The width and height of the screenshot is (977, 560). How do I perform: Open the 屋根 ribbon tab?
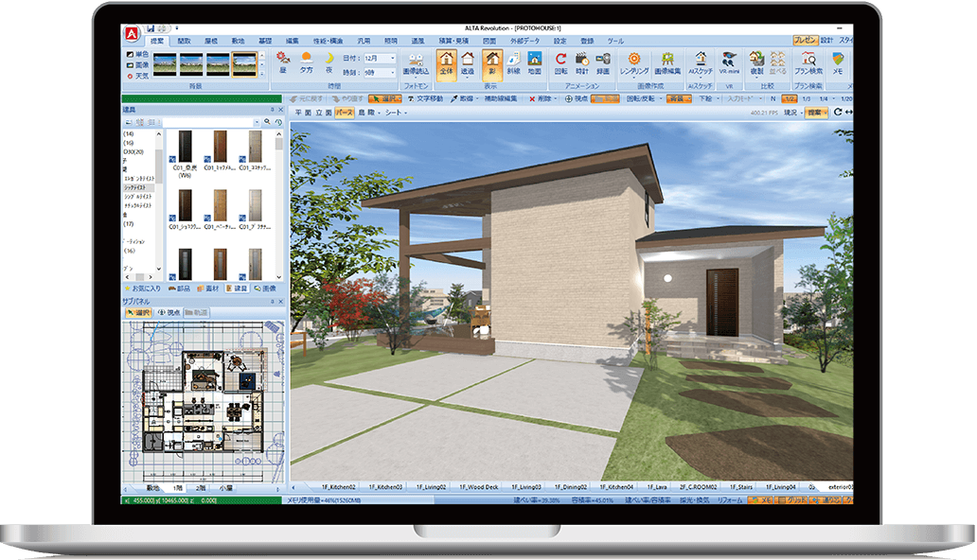[x=211, y=42]
